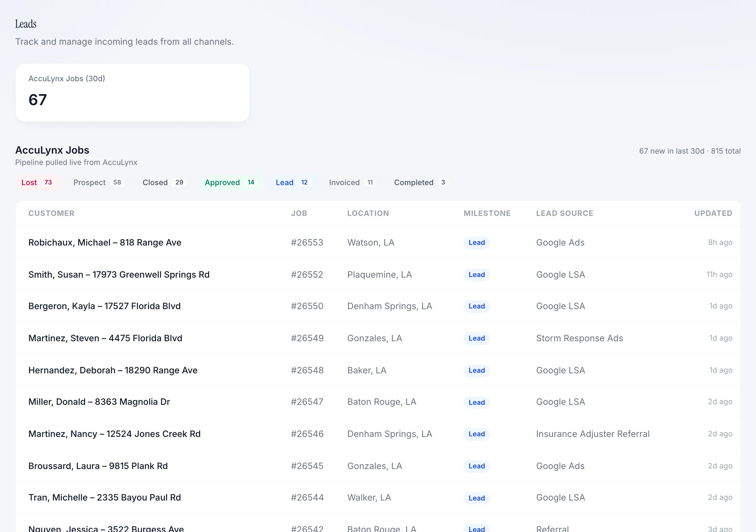Click '67 new in last 30d · 815 total'
The image size is (756, 532).
(690, 151)
